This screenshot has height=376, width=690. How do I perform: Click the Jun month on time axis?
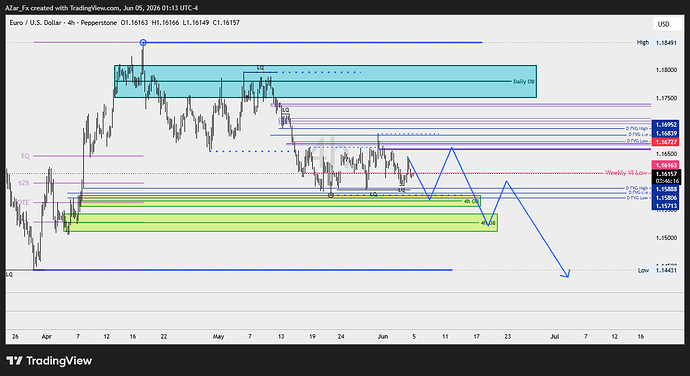click(x=383, y=336)
